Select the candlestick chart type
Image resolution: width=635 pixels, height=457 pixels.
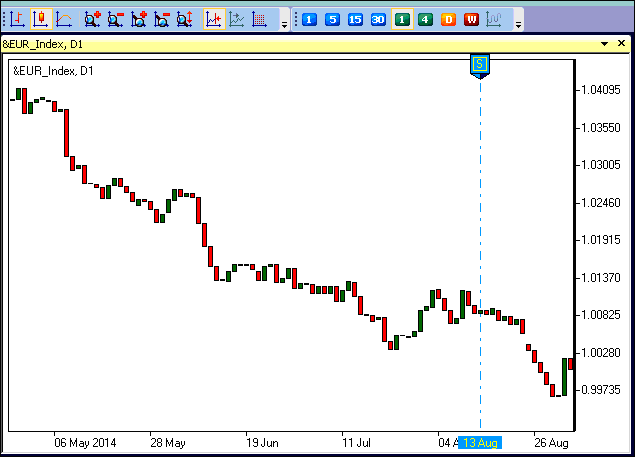[x=40, y=19]
